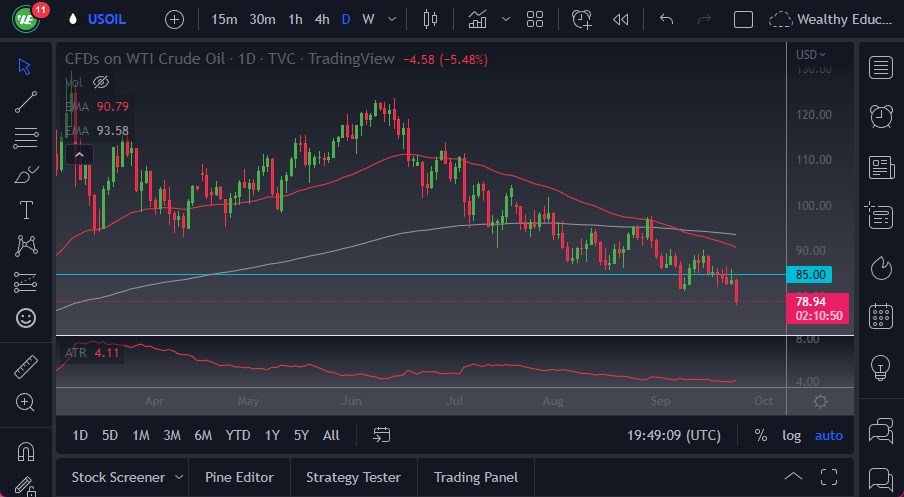This screenshot has height=497, width=904.
Task: Open the emoji icons tool
Action: click(x=26, y=318)
